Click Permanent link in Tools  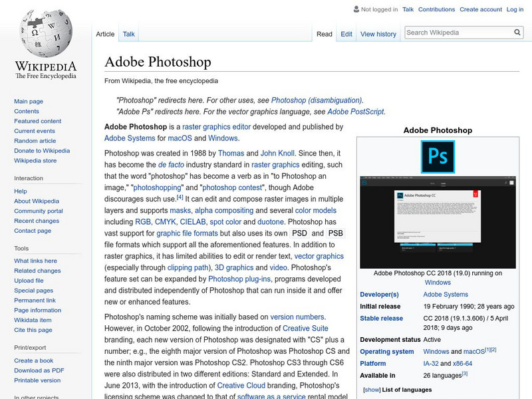click(35, 301)
